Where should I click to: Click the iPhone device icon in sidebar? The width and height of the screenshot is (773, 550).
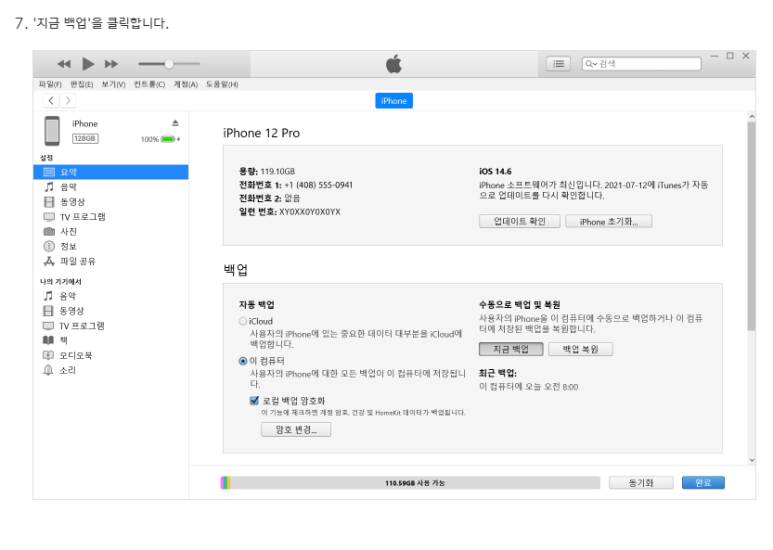coord(52,131)
